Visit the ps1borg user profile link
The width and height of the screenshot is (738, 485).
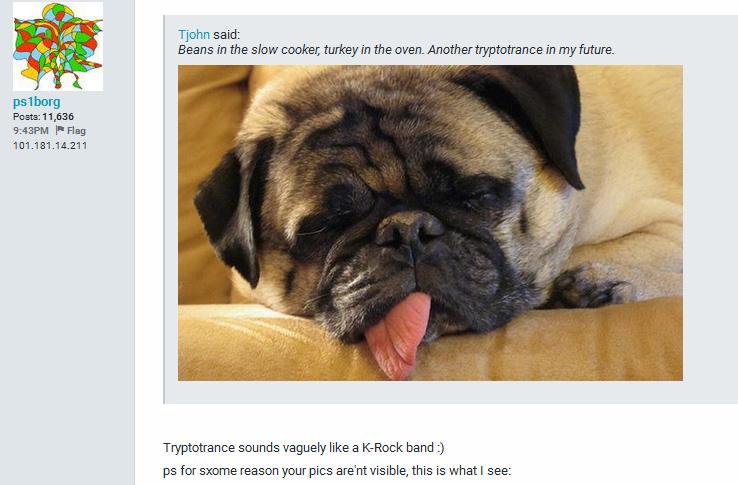tap(36, 102)
